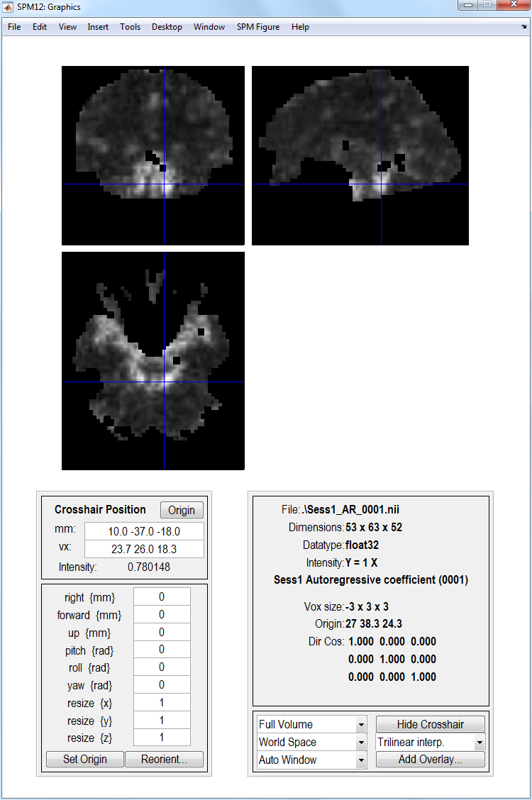The height and width of the screenshot is (800, 532).
Task: Toggle Hide Crosshair button
Action: coord(431,724)
